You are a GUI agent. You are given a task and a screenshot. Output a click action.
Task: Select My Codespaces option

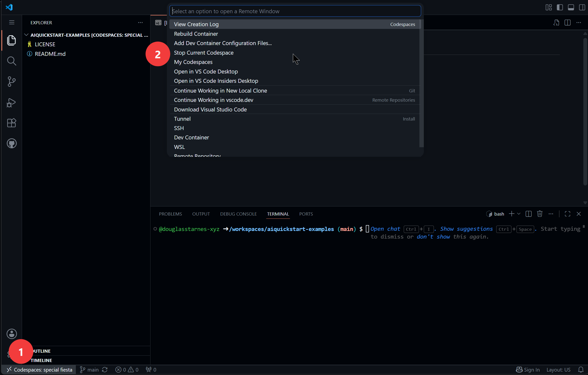(295, 62)
